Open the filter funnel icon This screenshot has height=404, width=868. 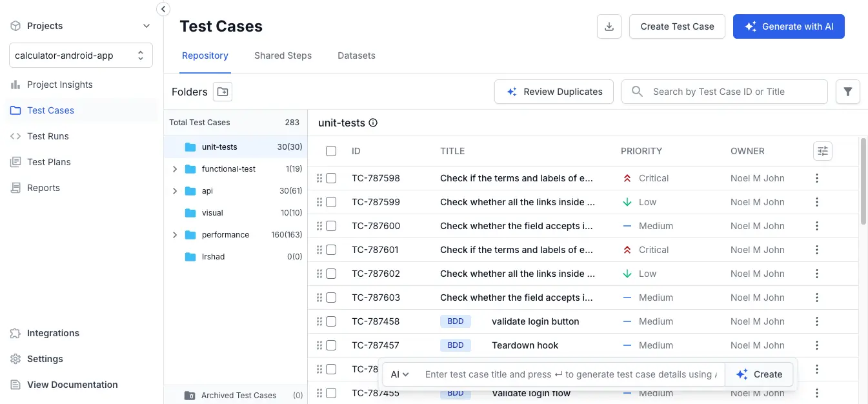[847, 92]
